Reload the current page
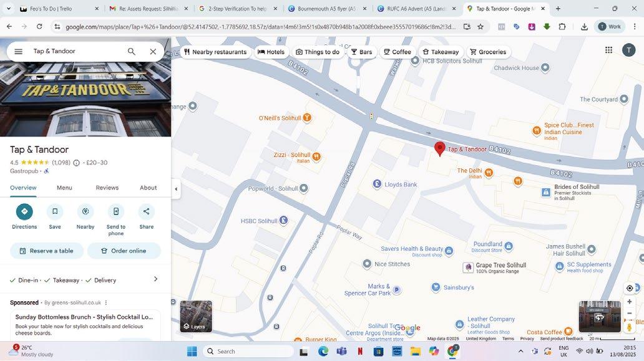Screen dimensions: 644x361 (39, 27)
